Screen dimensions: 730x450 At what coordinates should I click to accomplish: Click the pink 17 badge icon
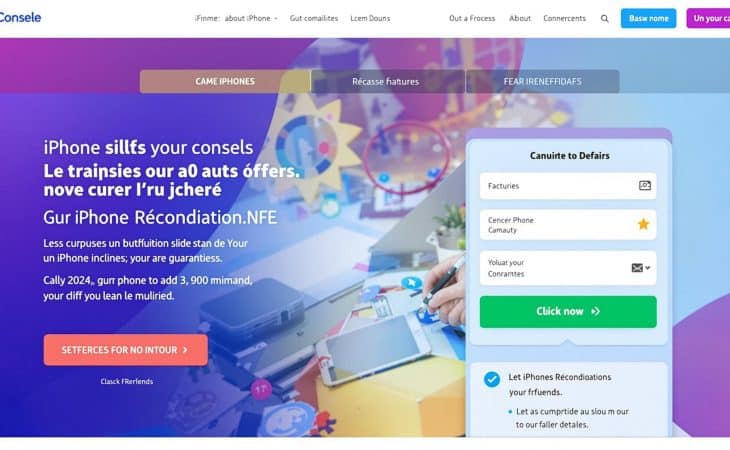click(x=261, y=389)
